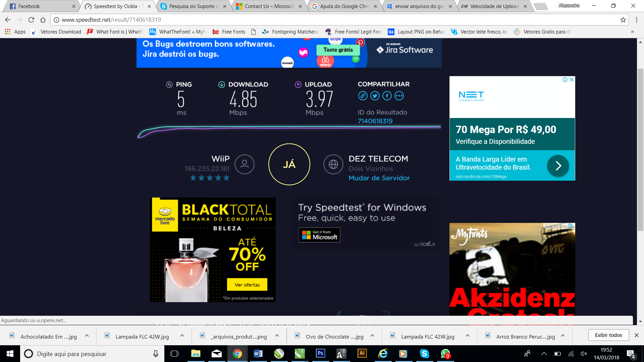Open What Font is bookmark
644x362 pixels.
[x=115, y=32]
